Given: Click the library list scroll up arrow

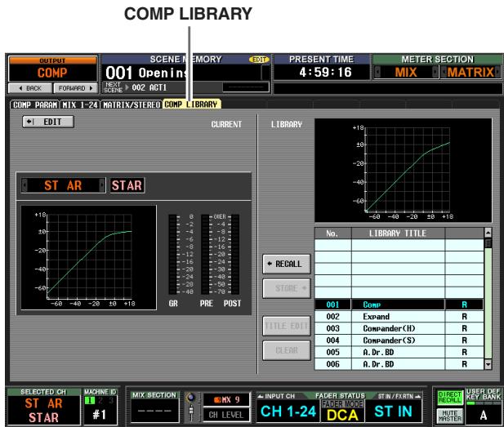Looking at the screenshot, I should 488,233.
